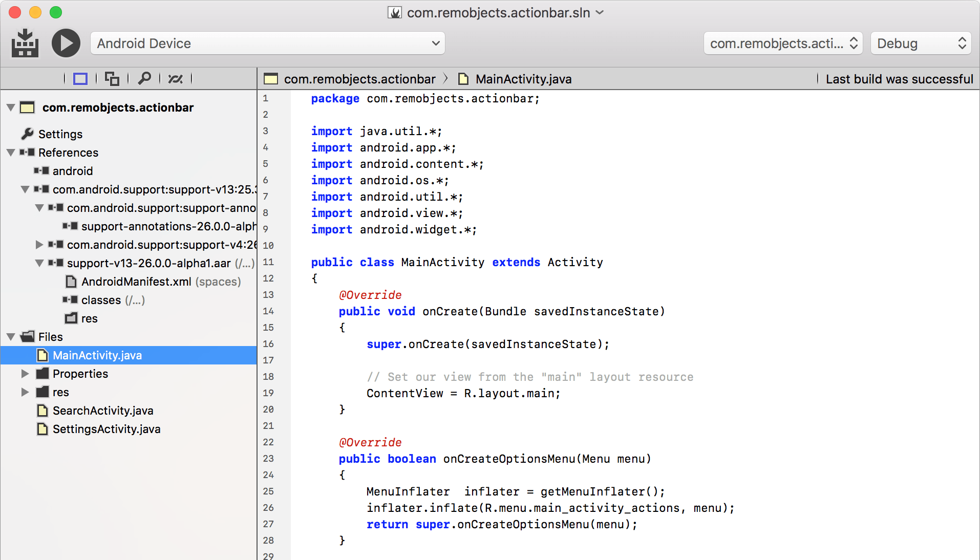
Task: Expand the com.android.support:support-v4 reference
Action: pyautogui.click(x=39, y=245)
